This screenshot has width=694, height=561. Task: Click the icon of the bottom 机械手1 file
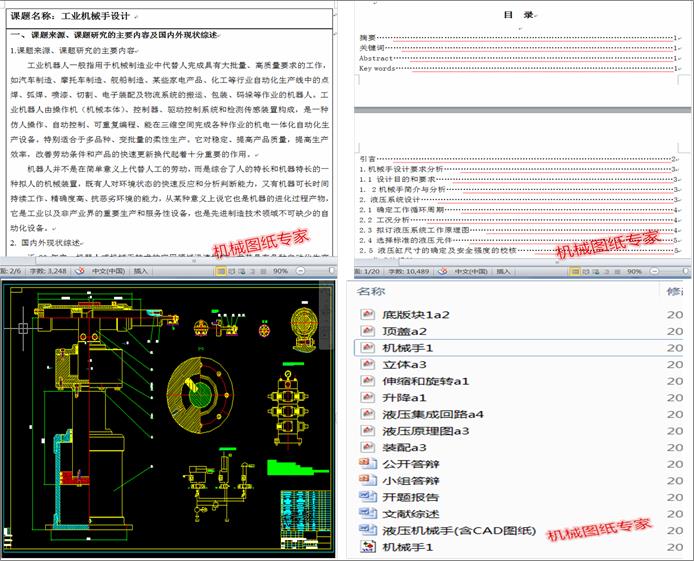(367, 547)
